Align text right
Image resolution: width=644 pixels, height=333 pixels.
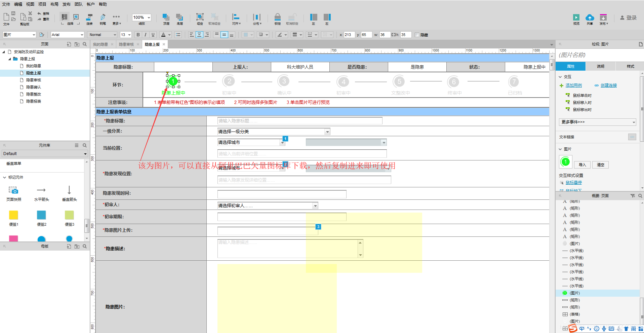[207, 35]
